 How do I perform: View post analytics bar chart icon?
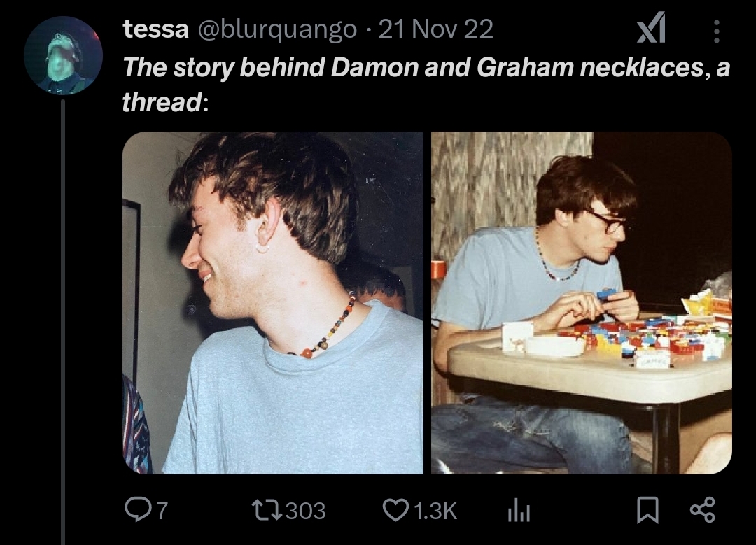click(519, 510)
